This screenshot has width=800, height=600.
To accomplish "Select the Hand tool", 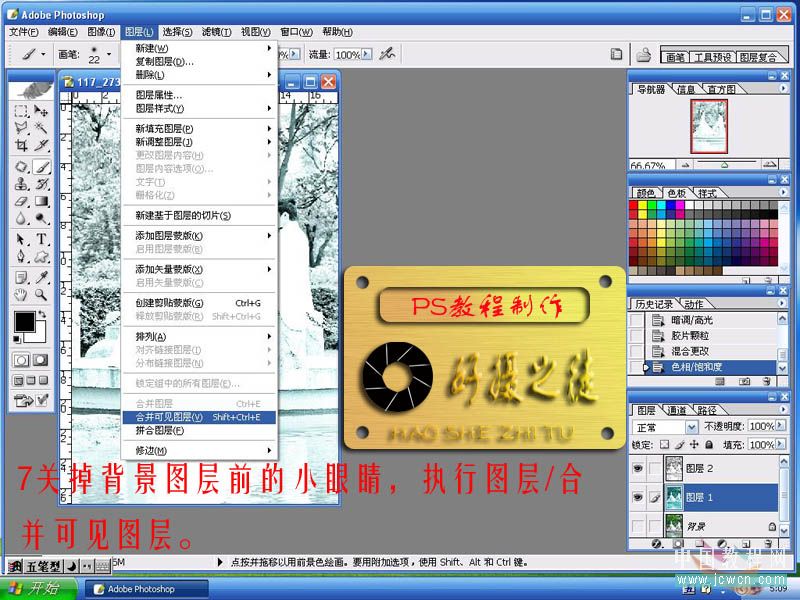I will [x=21, y=294].
